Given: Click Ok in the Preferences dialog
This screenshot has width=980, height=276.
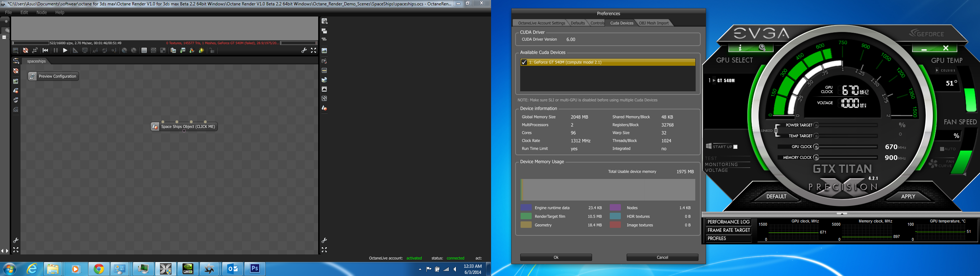Looking at the screenshot, I should (556, 257).
